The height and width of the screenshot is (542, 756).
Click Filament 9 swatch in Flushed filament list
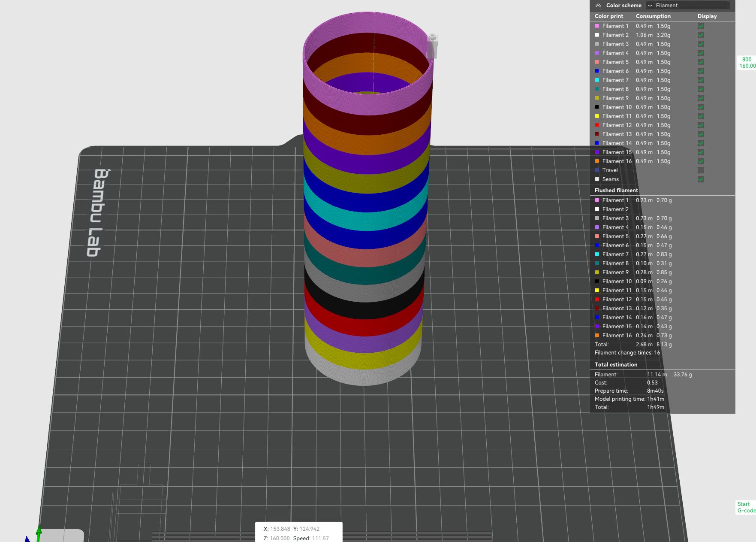(597, 273)
